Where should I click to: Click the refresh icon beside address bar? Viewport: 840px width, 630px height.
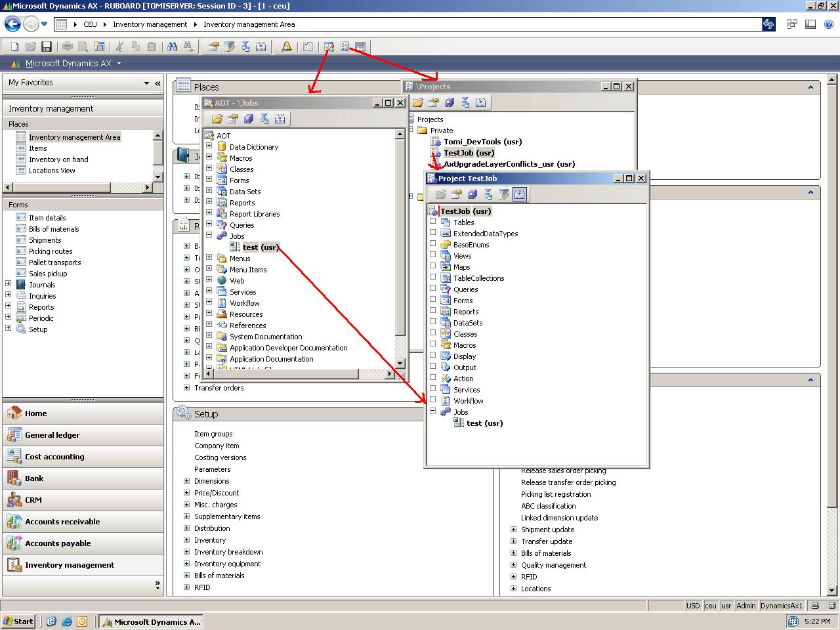tap(768, 24)
